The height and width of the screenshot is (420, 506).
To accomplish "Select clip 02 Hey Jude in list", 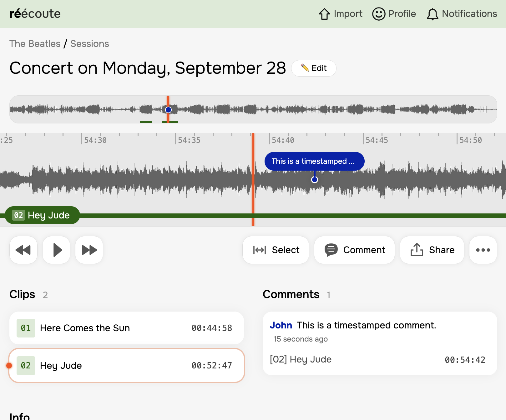I will tap(127, 366).
